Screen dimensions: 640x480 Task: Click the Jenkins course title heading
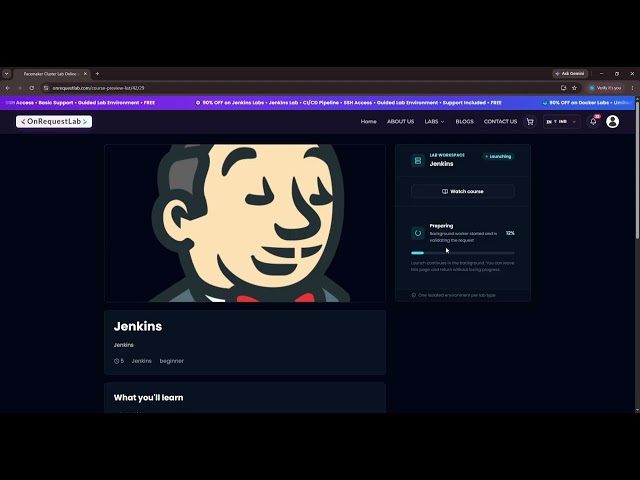click(138, 327)
